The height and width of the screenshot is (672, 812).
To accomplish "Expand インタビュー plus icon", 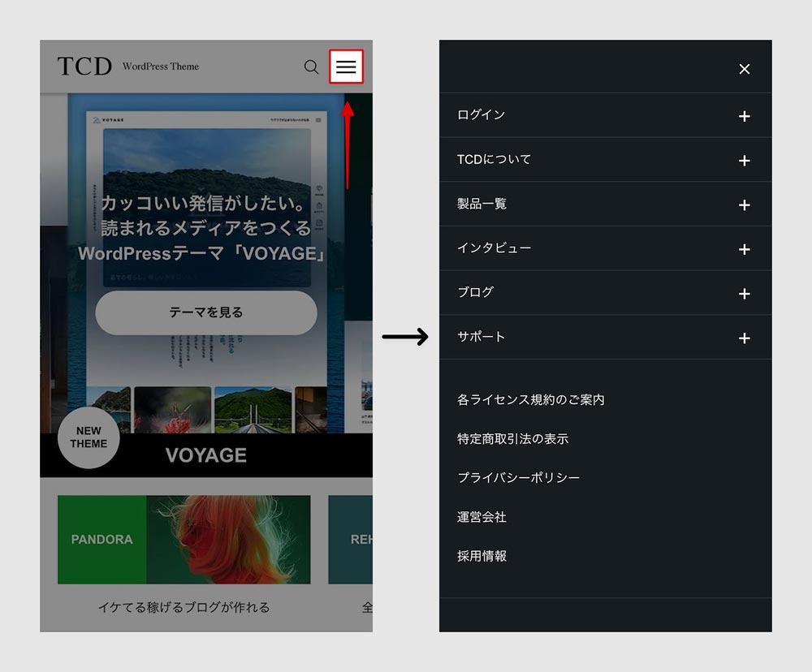I will click(744, 249).
